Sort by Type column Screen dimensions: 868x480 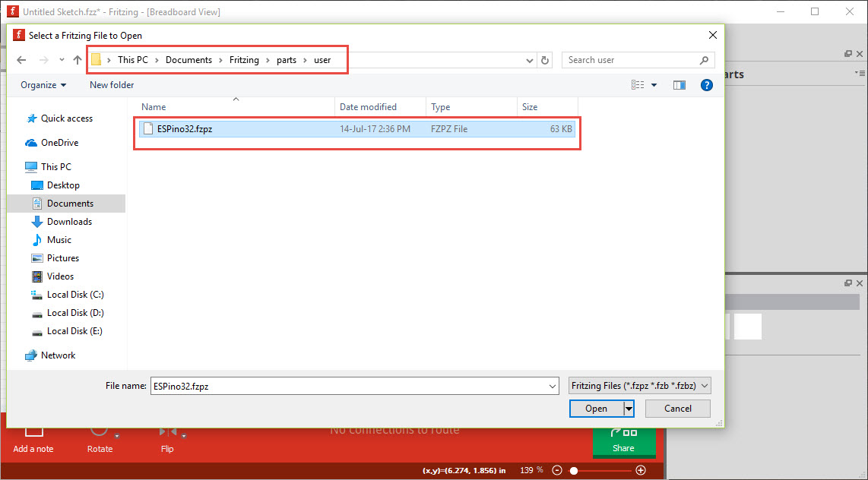[472, 107]
